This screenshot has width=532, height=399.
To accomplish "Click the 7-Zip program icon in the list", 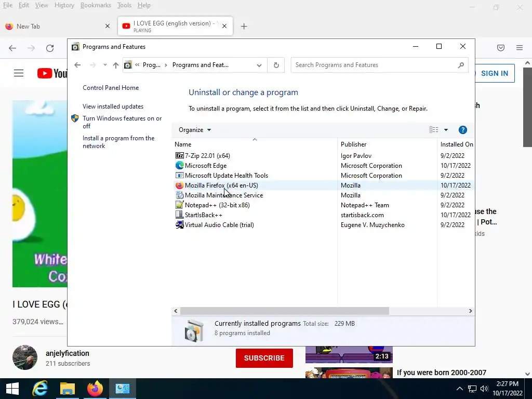I will [x=179, y=156].
